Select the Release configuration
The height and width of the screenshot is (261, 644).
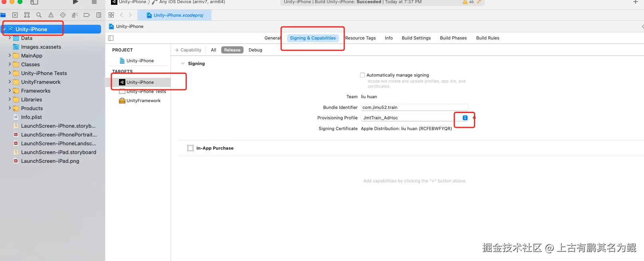(232, 50)
